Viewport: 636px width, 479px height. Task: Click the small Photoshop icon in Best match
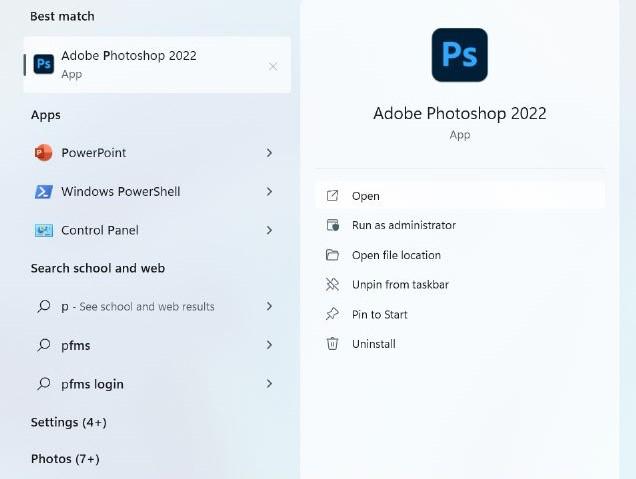43,64
